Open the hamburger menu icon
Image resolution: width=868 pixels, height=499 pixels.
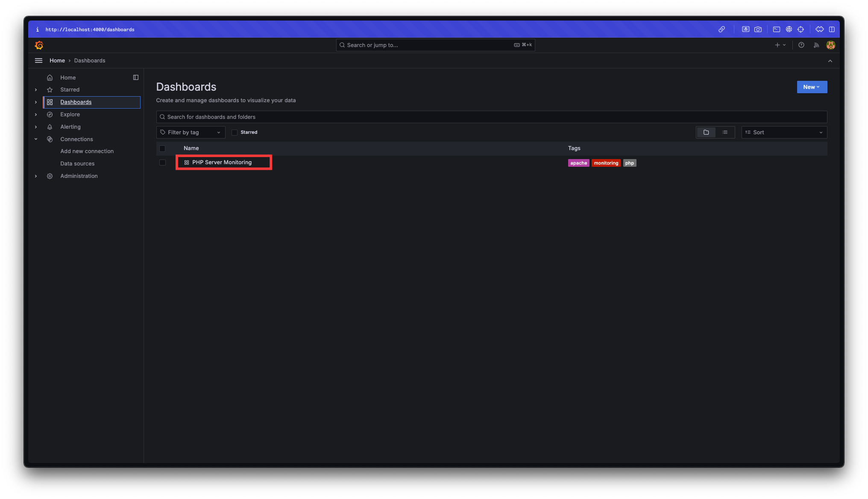[38, 61]
